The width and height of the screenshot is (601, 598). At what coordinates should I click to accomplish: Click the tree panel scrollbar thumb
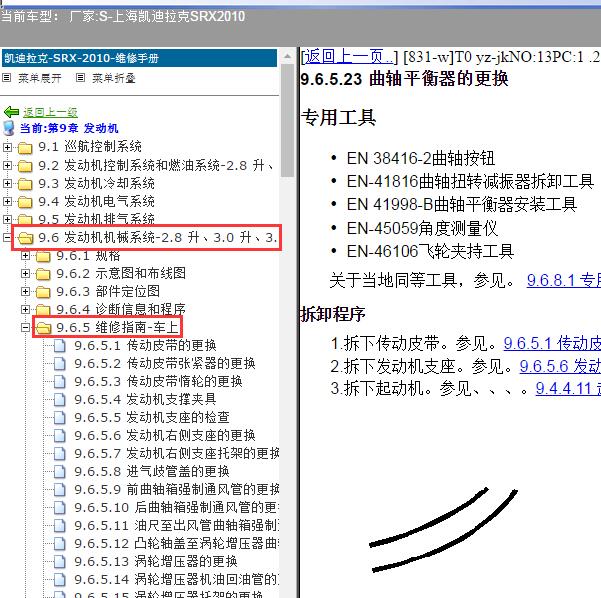(287, 120)
